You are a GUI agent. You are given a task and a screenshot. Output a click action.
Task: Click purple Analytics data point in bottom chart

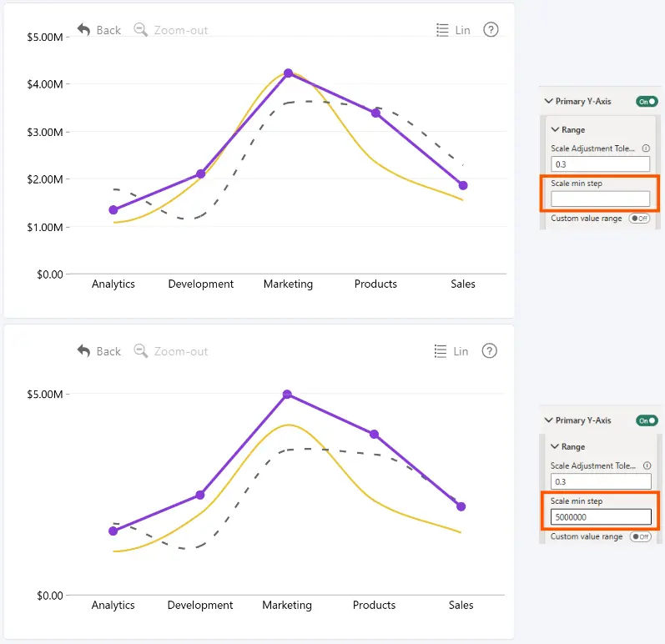[113, 531]
